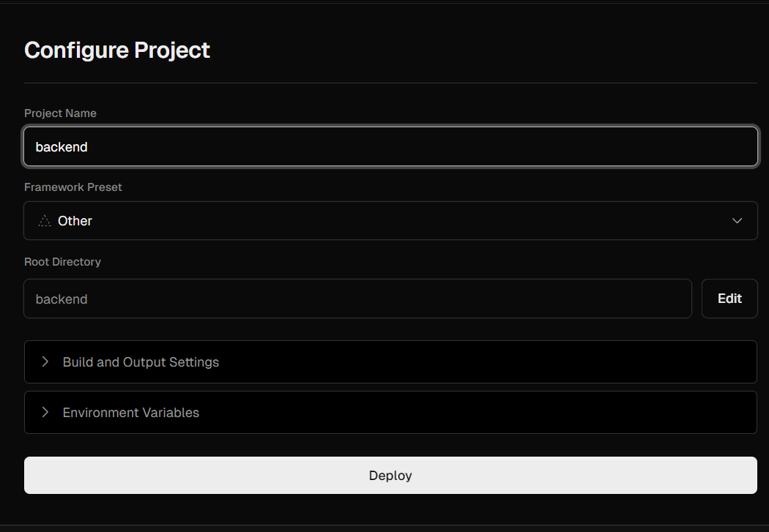Click the "Build and Output Settings" title text
Viewport: 769px width, 532px height.
coord(141,362)
